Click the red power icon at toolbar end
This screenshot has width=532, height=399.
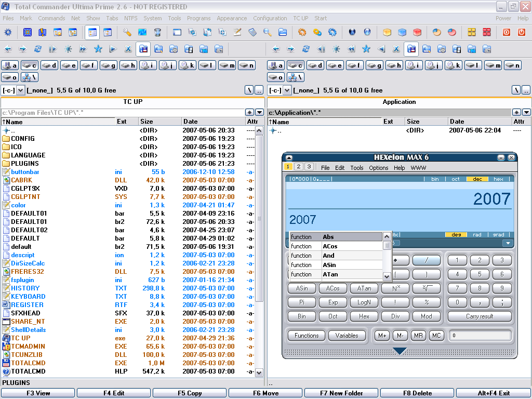(521, 32)
